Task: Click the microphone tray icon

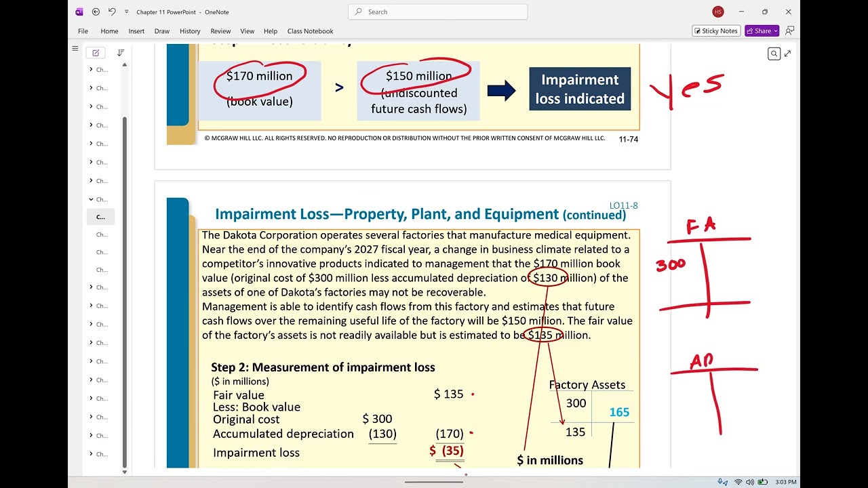Action: click(x=722, y=482)
